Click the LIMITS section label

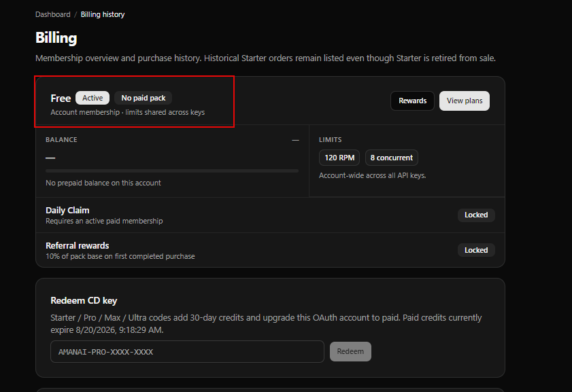[330, 139]
